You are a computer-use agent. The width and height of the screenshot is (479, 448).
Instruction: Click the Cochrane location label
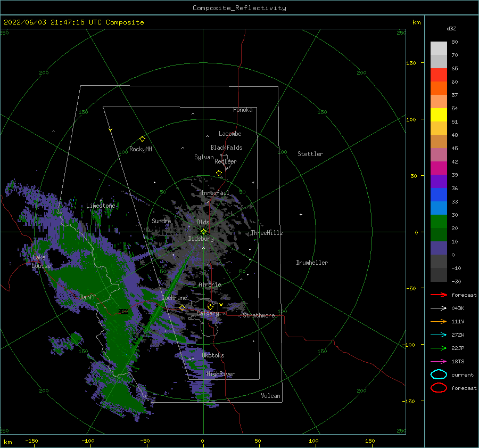click(174, 298)
